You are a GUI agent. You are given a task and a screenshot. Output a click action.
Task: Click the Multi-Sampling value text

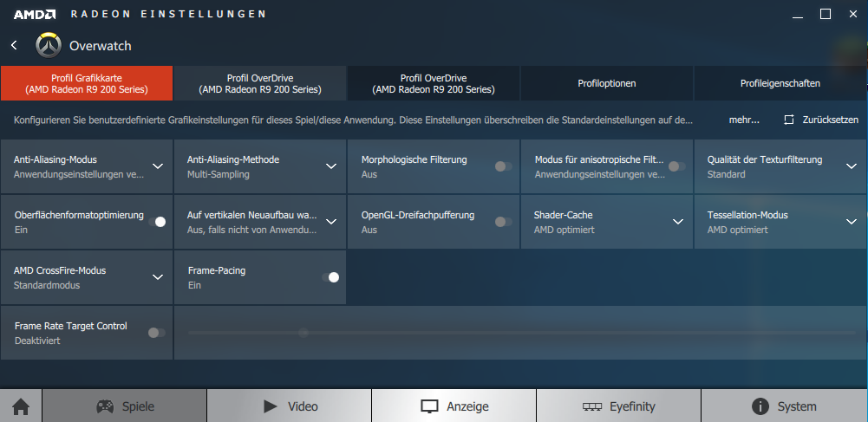(219, 174)
